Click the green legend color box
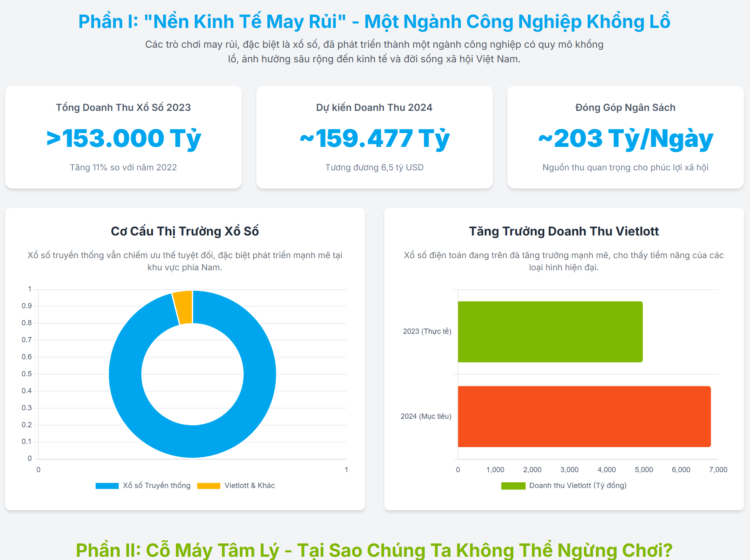The image size is (750, 560). pos(513,486)
